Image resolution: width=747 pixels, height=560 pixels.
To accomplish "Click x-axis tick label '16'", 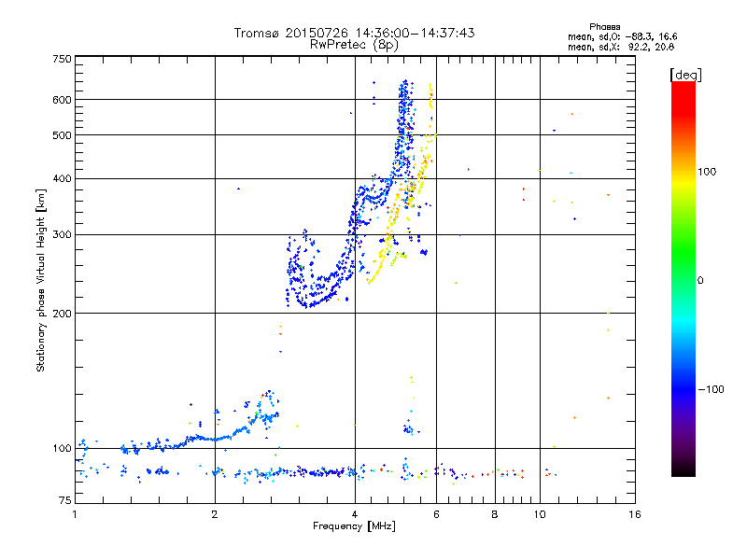I will pos(635,514).
